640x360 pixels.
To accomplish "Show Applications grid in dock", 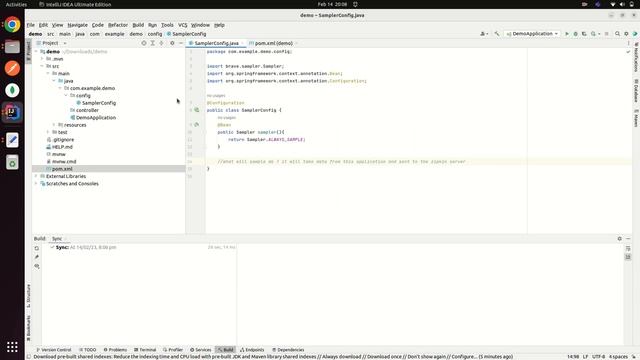I will coord(12,347).
